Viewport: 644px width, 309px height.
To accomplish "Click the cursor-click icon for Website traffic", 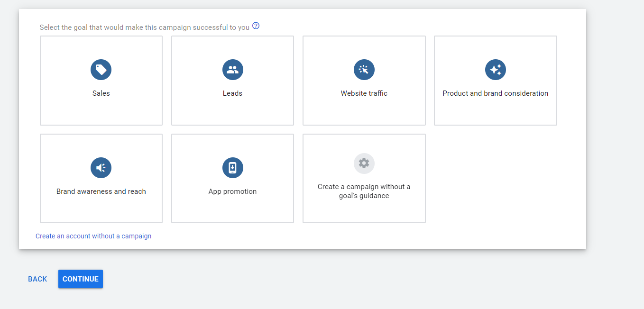I will point(364,70).
